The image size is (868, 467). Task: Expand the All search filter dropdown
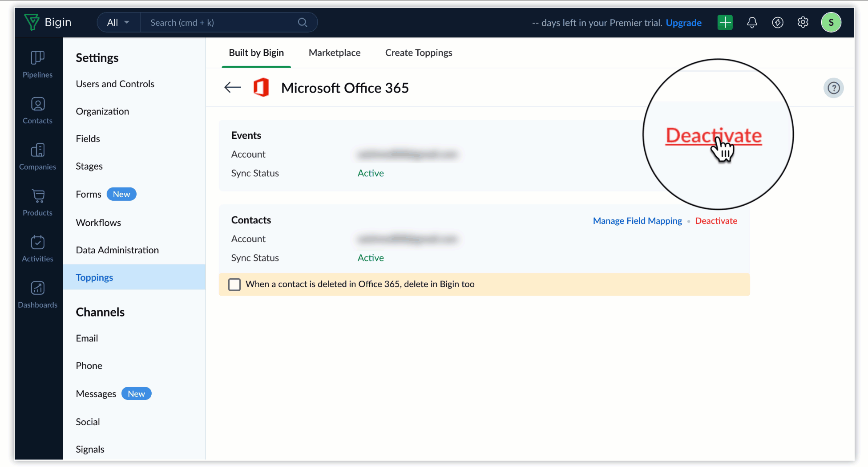[118, 22]
